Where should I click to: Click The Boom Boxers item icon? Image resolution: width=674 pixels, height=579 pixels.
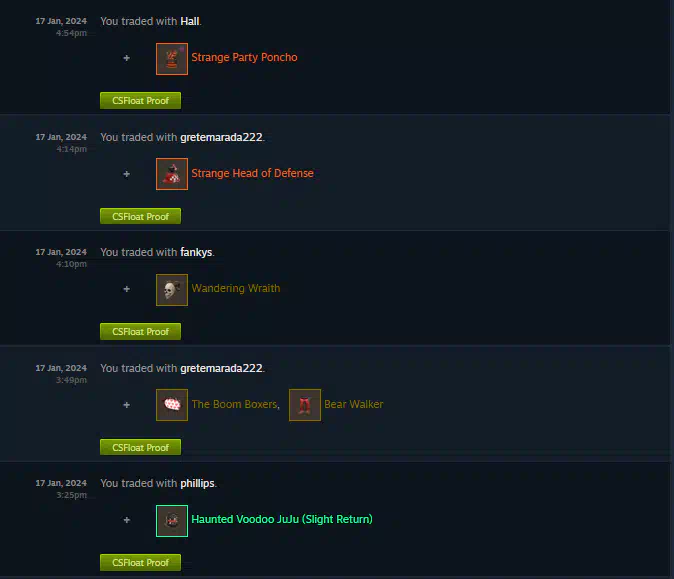[172, 405]
